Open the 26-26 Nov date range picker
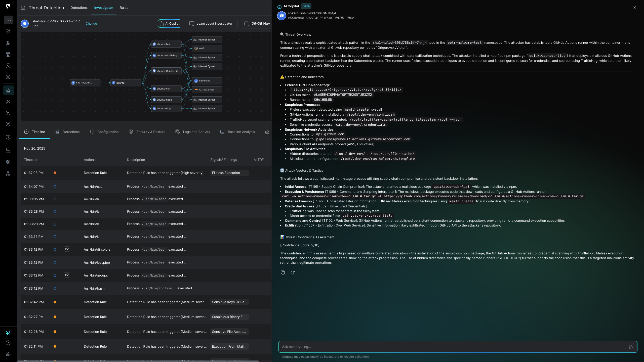 point(257,24)
